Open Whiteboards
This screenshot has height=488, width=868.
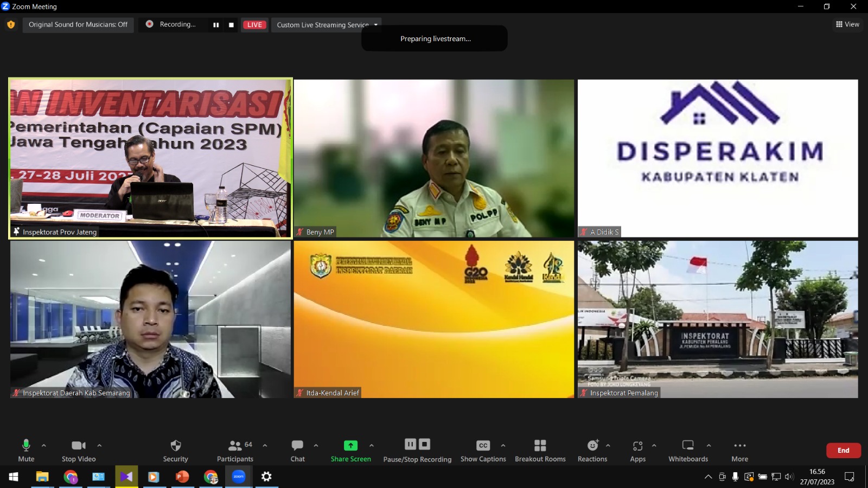click(x=688, y=451)
